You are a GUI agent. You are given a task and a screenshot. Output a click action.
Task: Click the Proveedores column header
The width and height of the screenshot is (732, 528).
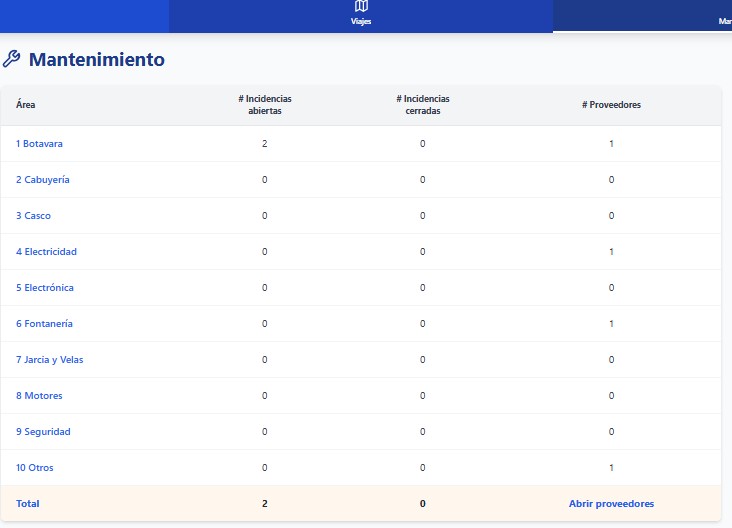[611, 105]
